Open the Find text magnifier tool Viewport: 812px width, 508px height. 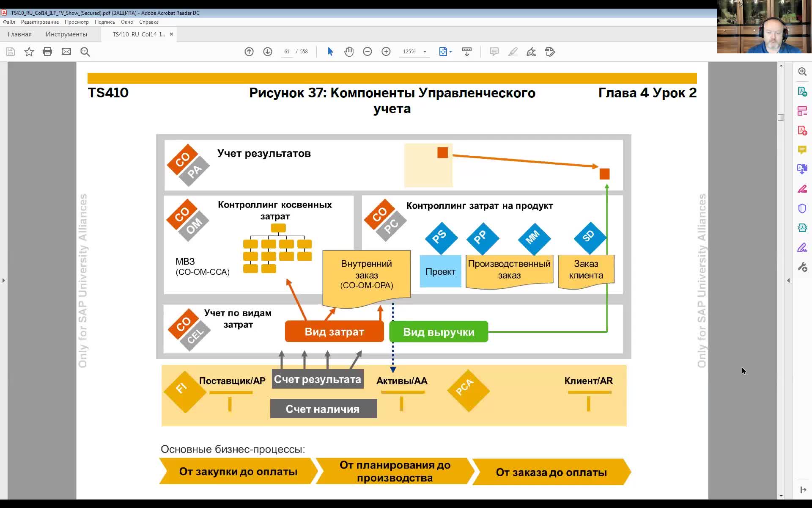tap(85, 52)
